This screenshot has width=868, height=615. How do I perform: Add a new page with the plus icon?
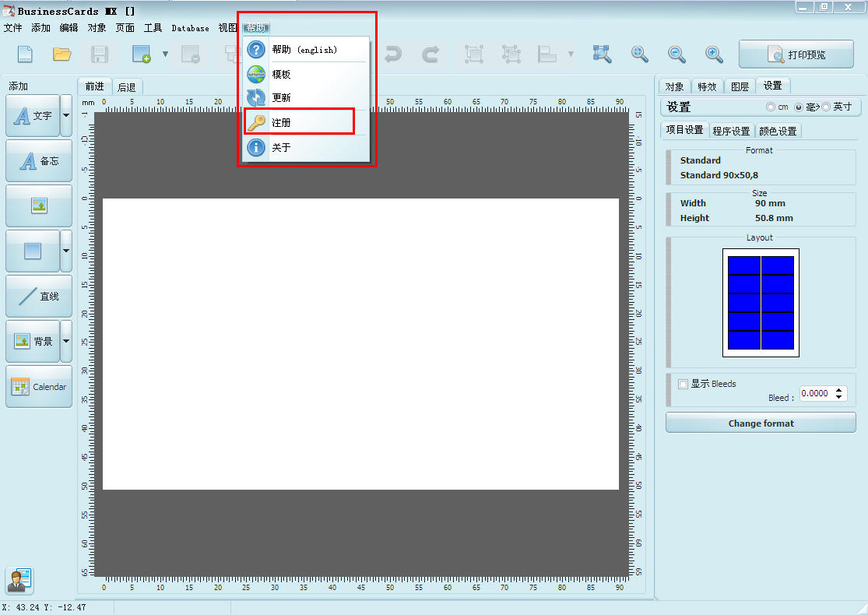142,54
